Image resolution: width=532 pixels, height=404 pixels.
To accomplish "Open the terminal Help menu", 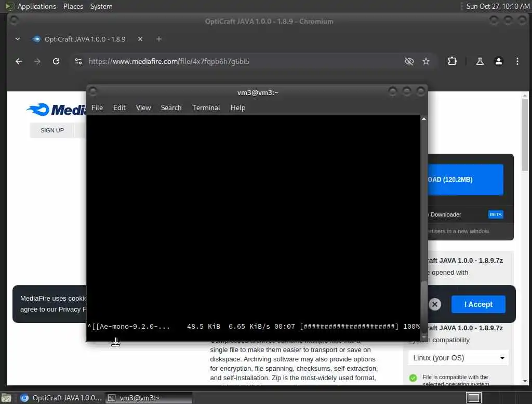I will click(x=238, y=107).
